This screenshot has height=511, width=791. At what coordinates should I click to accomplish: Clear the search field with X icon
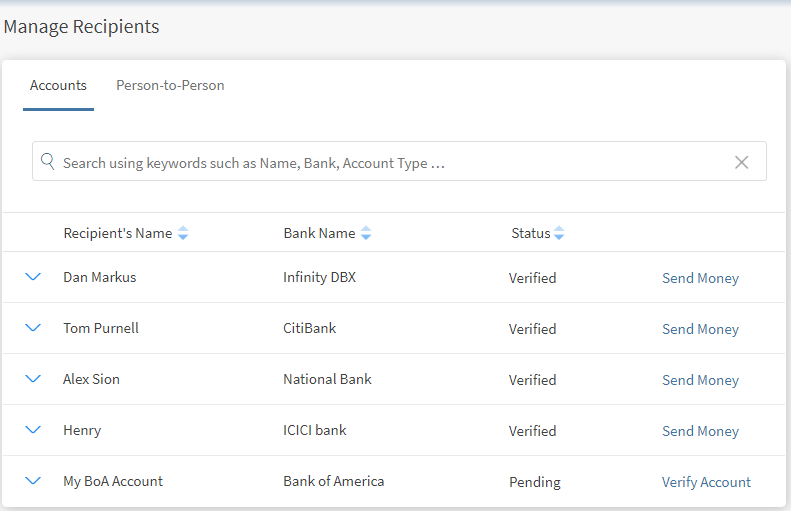(741, 162)
